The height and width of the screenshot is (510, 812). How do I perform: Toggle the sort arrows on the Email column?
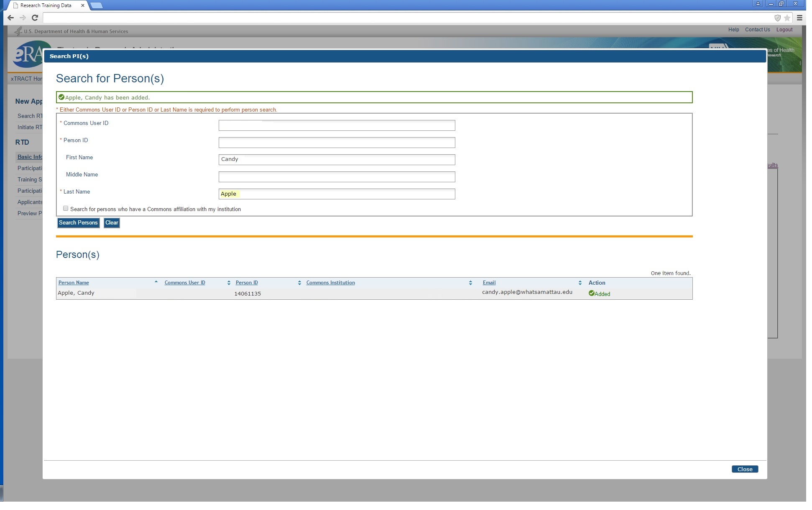click(580, 283)
